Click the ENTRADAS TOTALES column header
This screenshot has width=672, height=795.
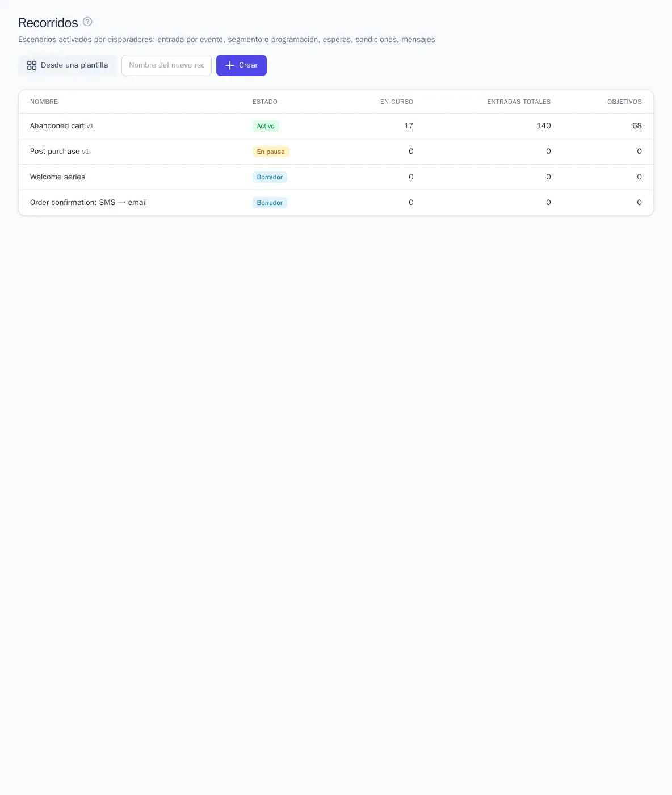(519, 102)
